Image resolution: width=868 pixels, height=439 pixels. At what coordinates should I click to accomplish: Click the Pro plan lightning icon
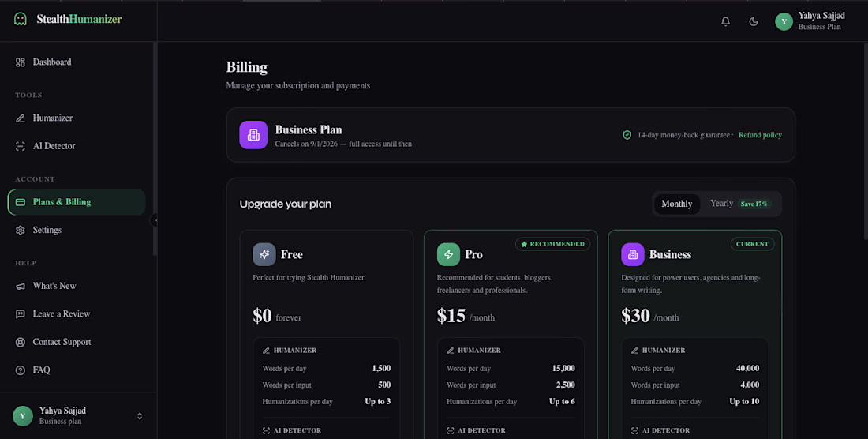click(x=448, y=254)
